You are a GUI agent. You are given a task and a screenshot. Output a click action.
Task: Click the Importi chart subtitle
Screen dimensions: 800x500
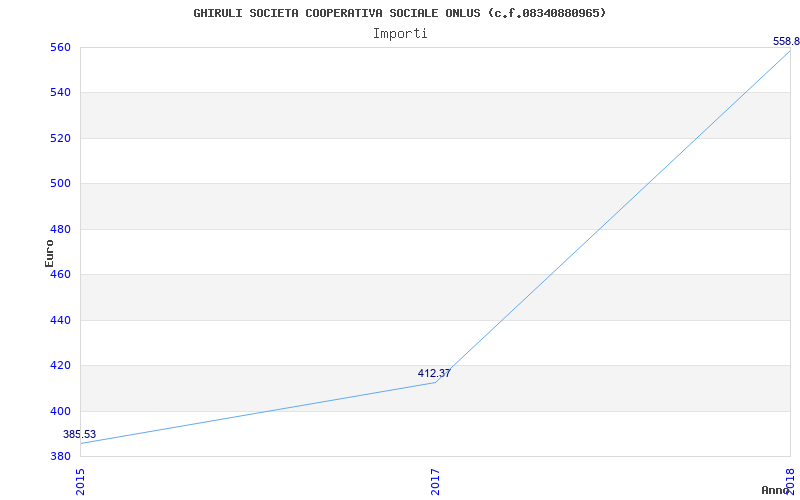[x=400, y=34]
